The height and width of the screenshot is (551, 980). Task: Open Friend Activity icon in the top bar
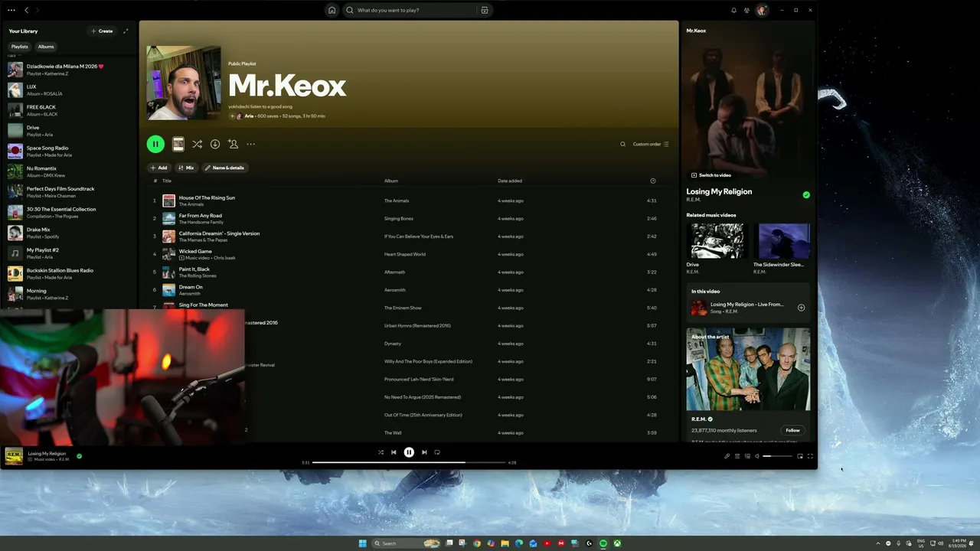point(746,10)
